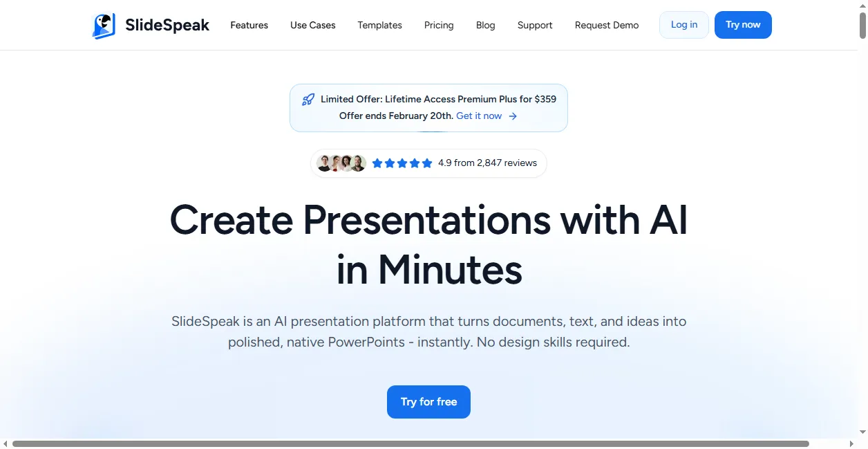This screenshot has height=449, width=868.
Task: Click the horizontal scrollbar thumb
Action: click(411, 443)
